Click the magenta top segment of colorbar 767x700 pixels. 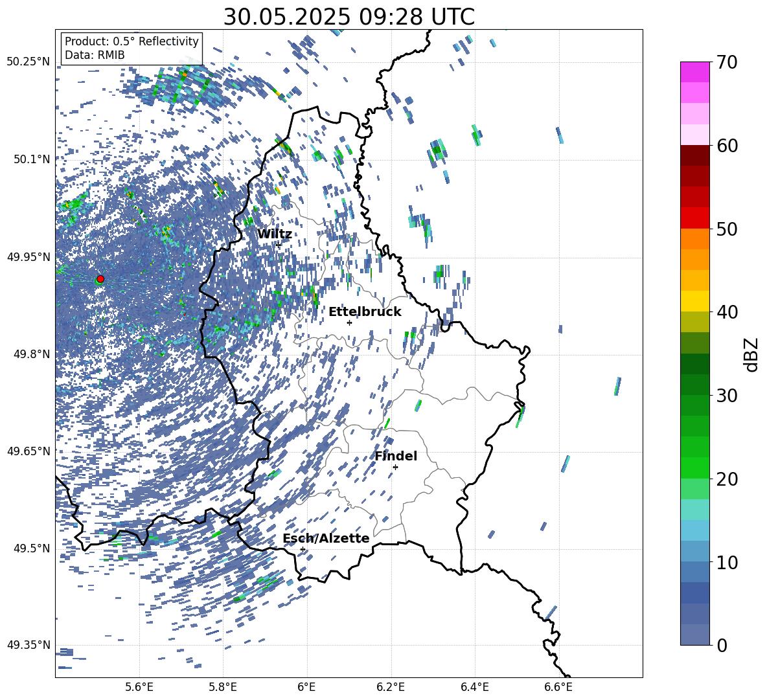[694, 72]
